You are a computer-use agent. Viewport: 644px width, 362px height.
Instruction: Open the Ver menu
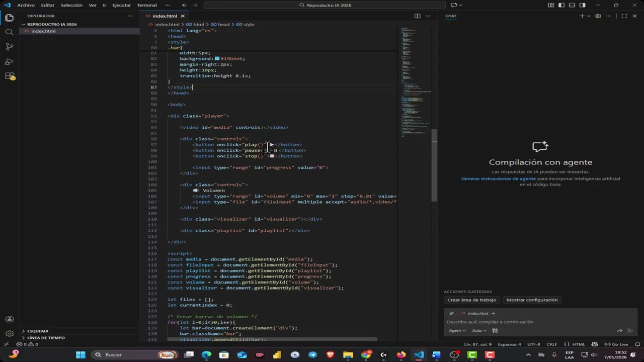[93, 5]
